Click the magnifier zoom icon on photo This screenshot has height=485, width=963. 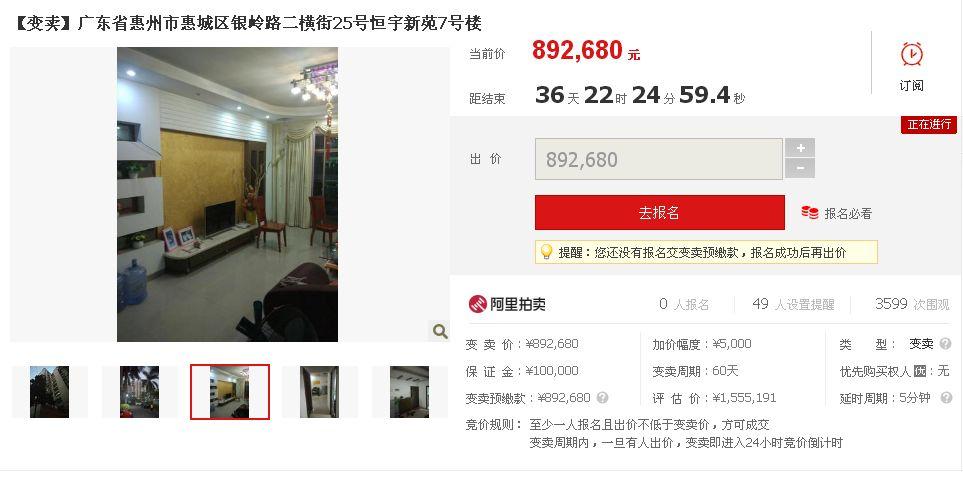(440, 332)
